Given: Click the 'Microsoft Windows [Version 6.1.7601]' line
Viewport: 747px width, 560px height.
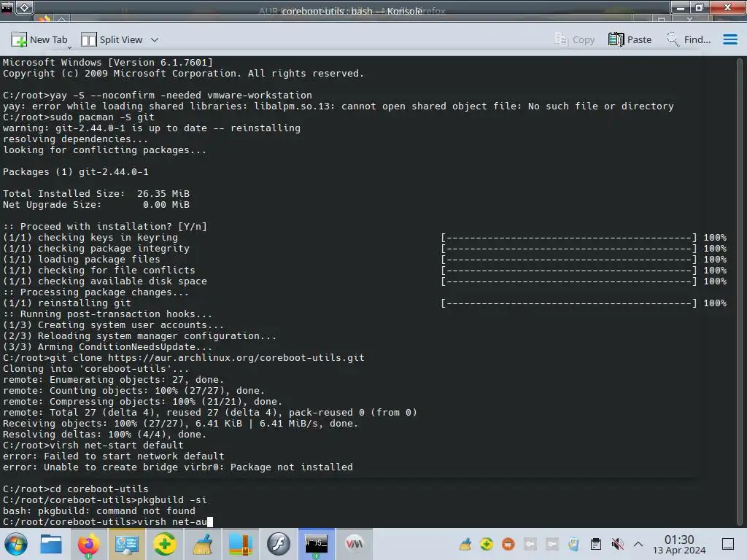Looking at the screenshot, I should (108, 62).
